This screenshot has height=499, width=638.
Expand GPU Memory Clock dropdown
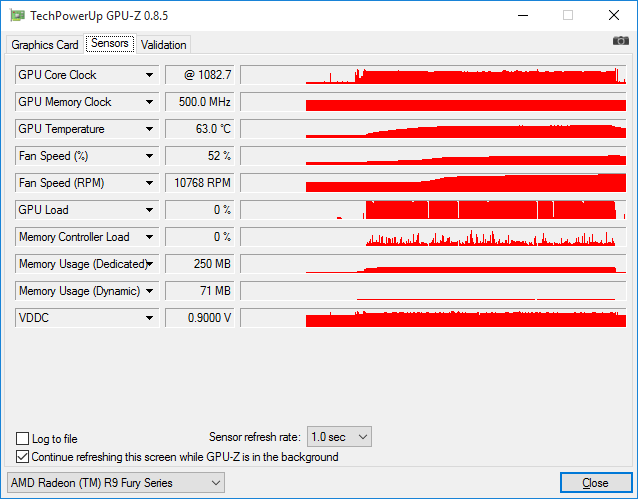[149, 102]
